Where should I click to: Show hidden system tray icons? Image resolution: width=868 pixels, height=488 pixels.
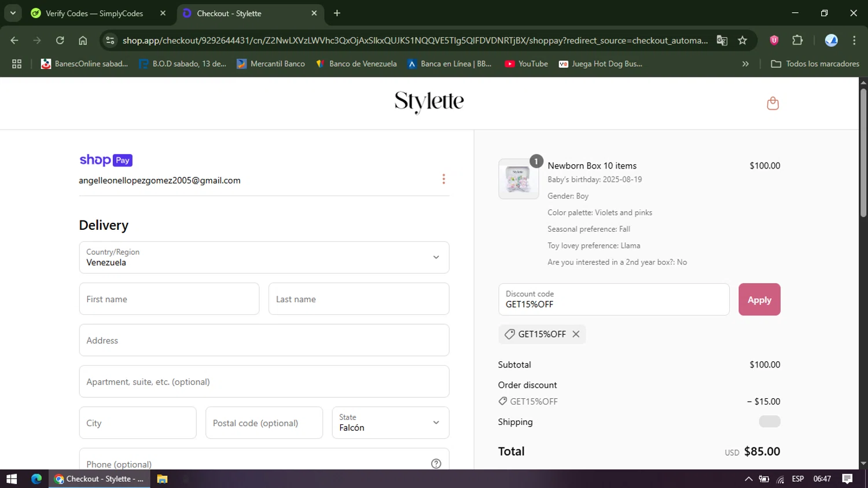click(748, 479)
